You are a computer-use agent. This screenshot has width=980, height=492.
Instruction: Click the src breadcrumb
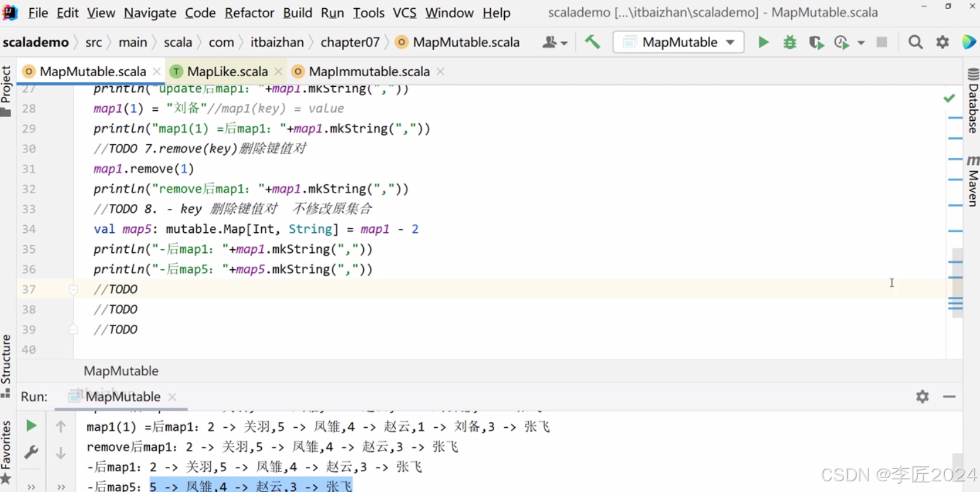[94, 42]
